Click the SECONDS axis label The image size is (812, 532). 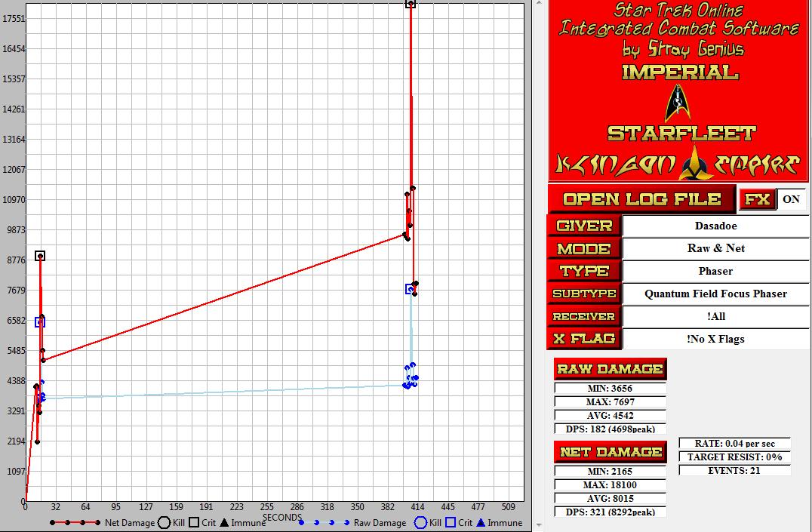281,517
